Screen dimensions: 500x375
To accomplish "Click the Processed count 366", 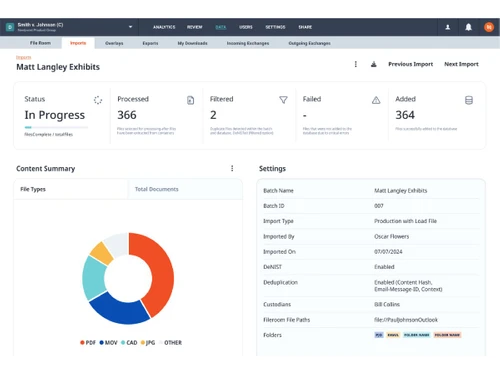I will click(x=127, y=115).
